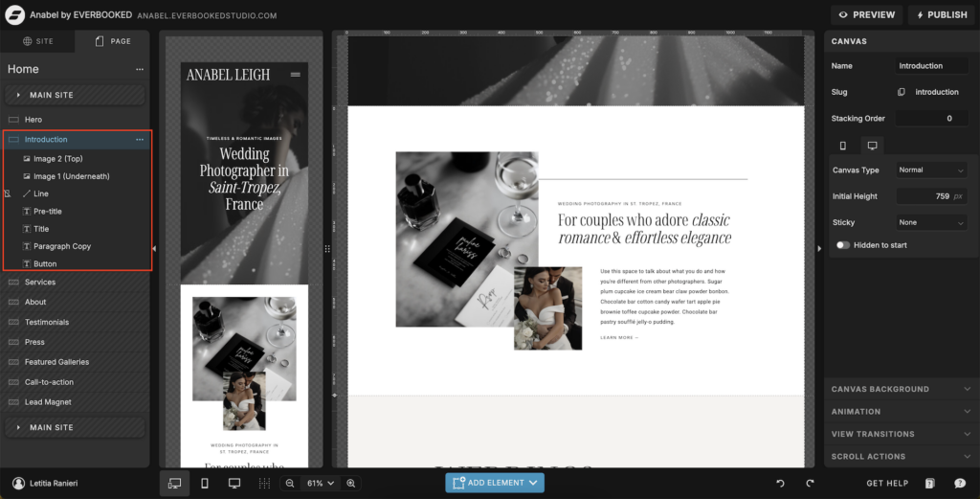Open the Canvas Type dropdown
Viewport: 980px width, 499px height.
pyautogui.click(x=932, y=170)
